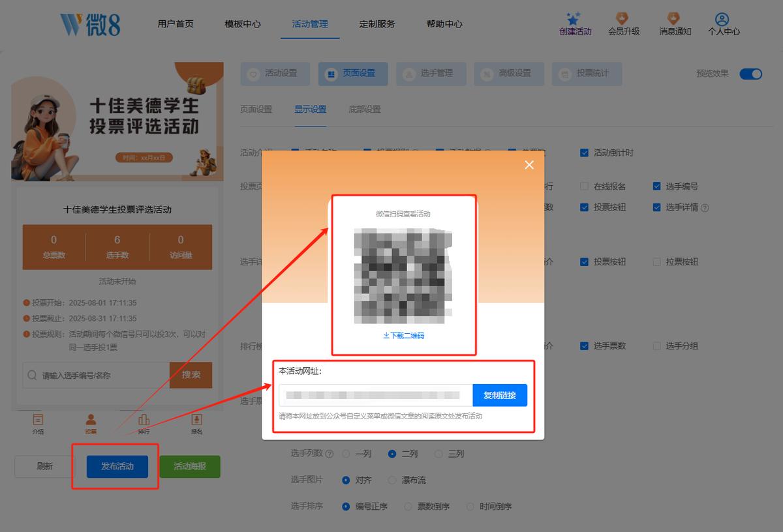Click the 微8 logo

pos(90,24)
